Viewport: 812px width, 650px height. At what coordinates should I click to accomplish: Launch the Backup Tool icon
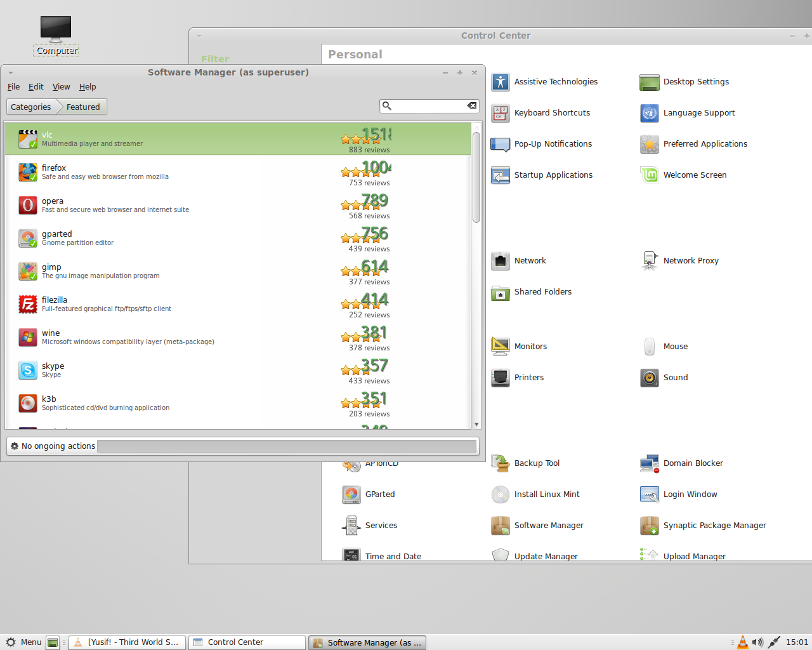(x=501, y=463)
